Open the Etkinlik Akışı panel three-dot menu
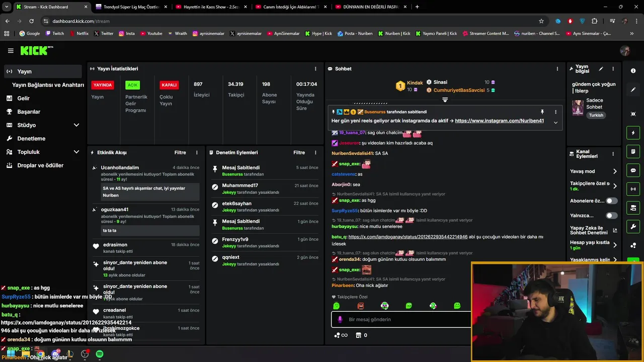 coord(197,152)
